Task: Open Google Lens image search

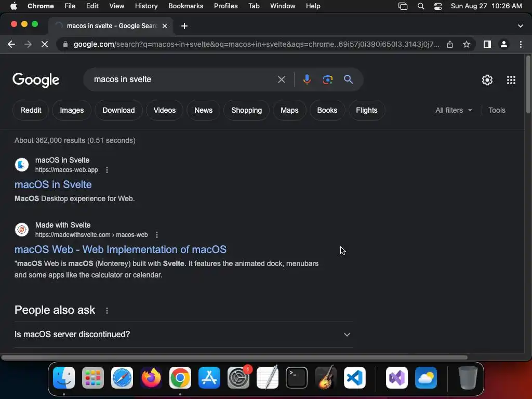Action: pyautogui.click(x=327, y=79)
